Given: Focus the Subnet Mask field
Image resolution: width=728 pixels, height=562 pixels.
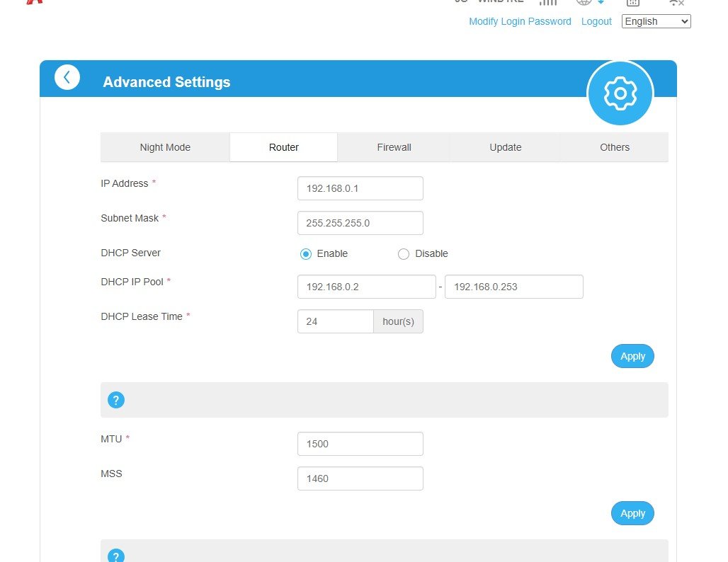Looking at the screenshot, I should pos(360,223).
